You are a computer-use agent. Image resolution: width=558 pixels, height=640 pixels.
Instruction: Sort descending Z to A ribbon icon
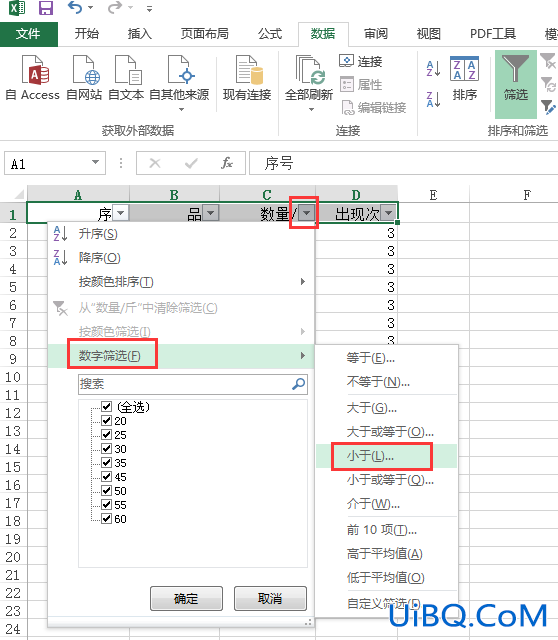(x=433, y=99)
